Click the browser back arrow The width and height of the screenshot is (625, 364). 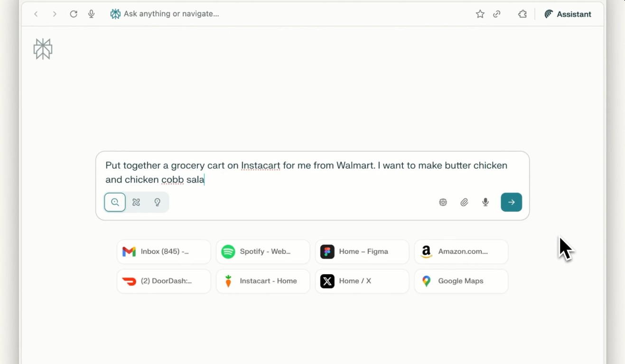click(36, 14)
